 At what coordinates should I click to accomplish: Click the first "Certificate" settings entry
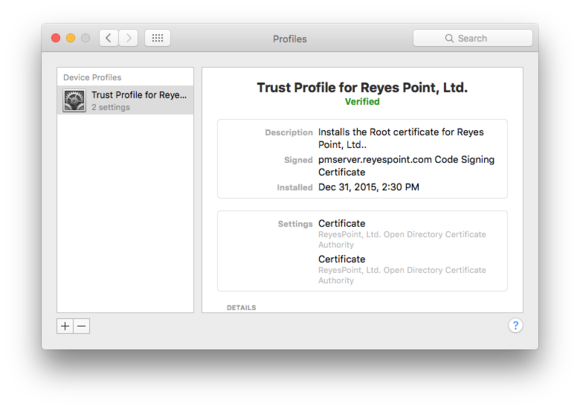point(342,224)
